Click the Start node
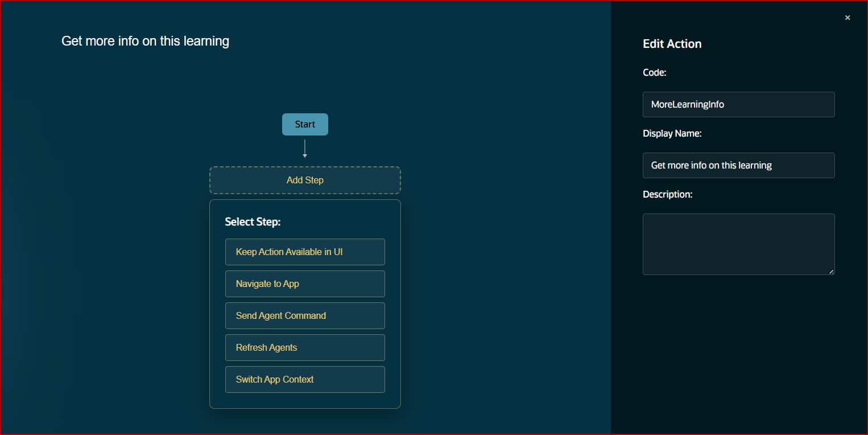This screenshot has width=868, height=435. click(305, 124)
